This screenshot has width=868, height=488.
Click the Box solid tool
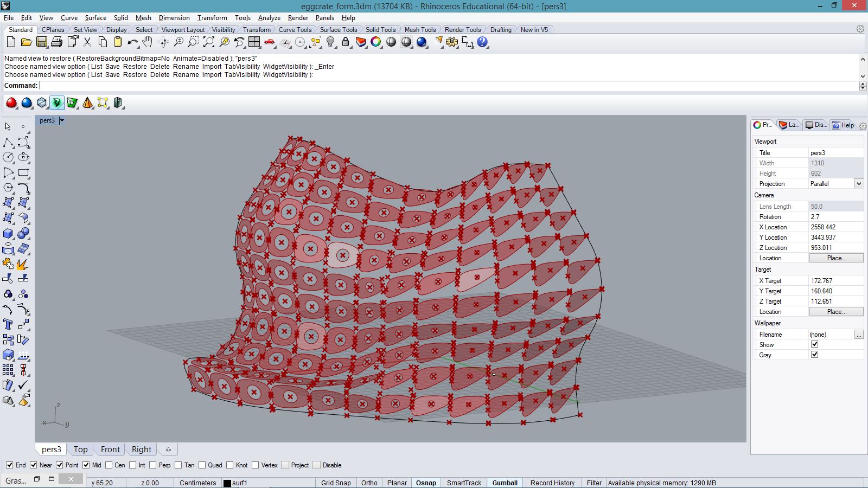8,233
